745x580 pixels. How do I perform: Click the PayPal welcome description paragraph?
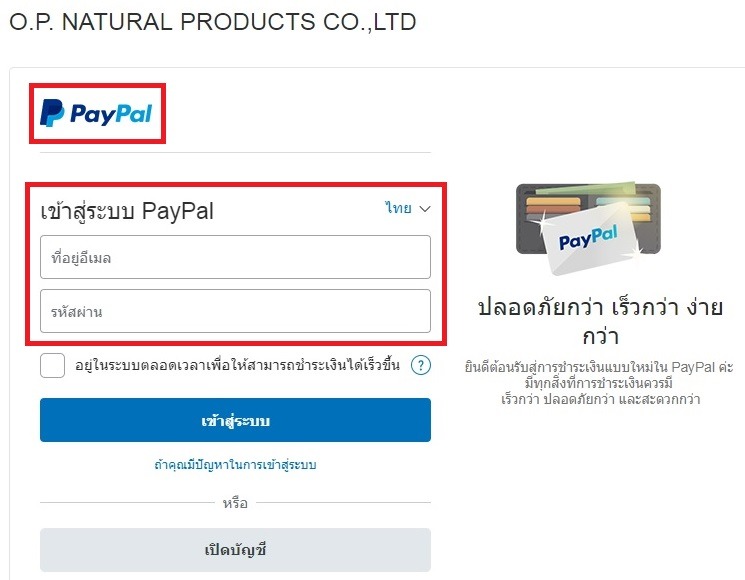tap(600, 383)
